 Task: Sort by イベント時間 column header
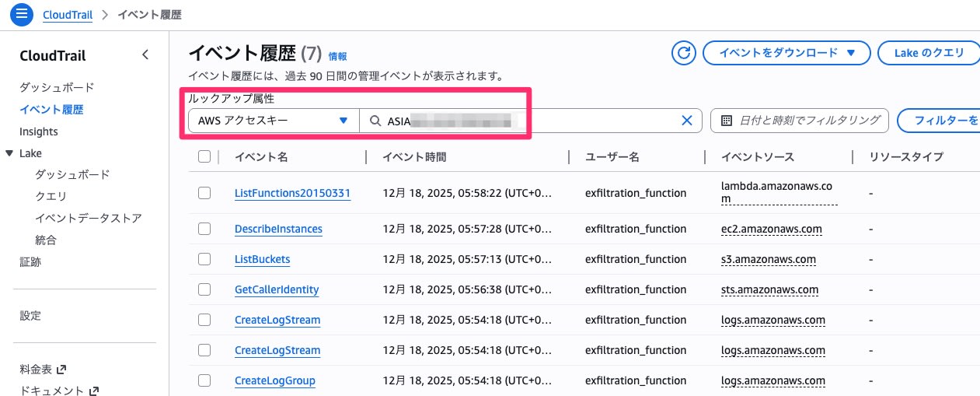pos(414,156)
